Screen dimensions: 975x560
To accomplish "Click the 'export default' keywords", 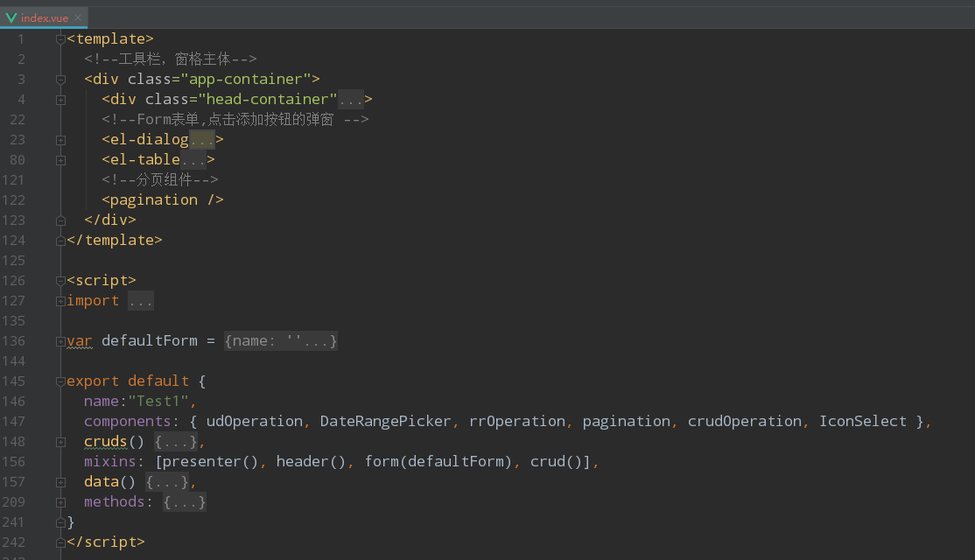I will 128,381.
